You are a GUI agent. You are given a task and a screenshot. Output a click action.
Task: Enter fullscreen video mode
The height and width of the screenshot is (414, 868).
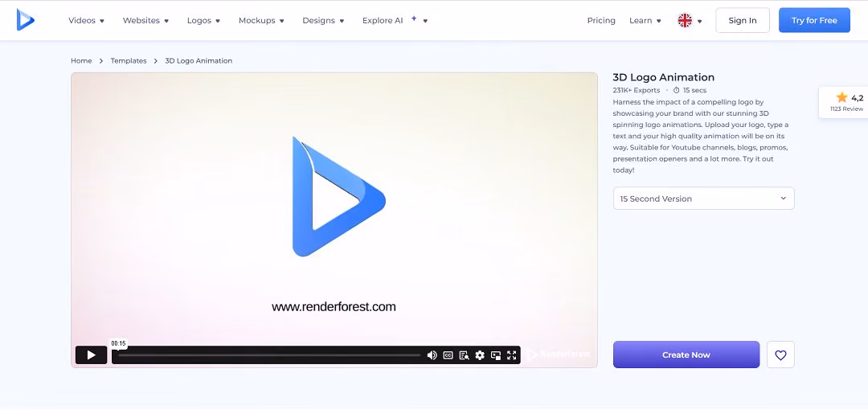(511, 355)
